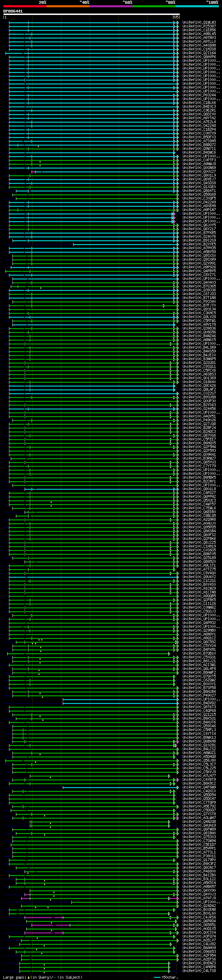Open hit UniRef100_Q1WLW3
The width and height of the screenshot is (222, 980).
click(x=199, y=23)
